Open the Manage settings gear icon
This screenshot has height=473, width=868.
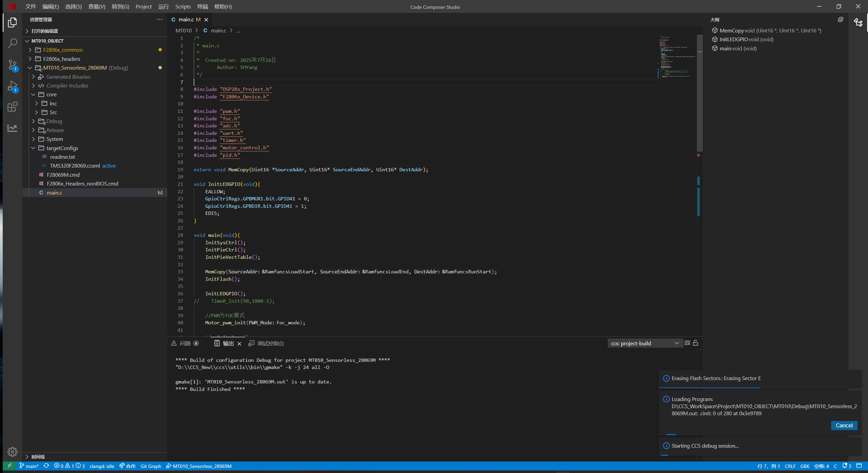[13, 451]
